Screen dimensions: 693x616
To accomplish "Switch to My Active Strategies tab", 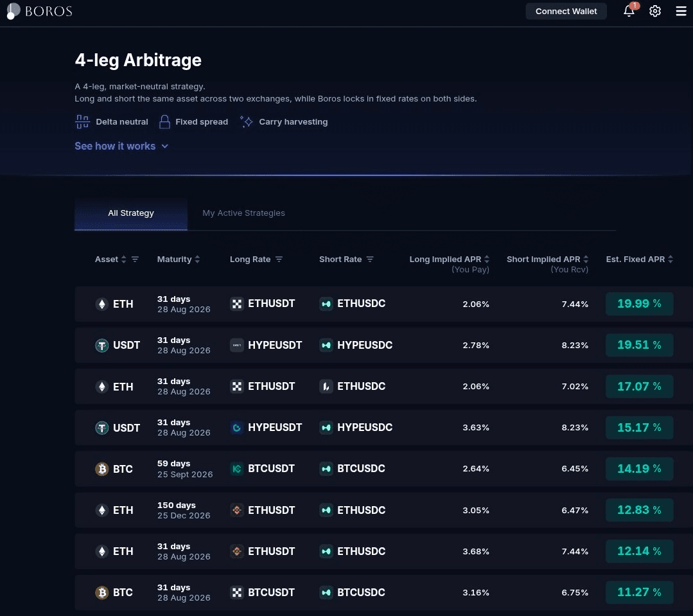I will coord(243,213).
